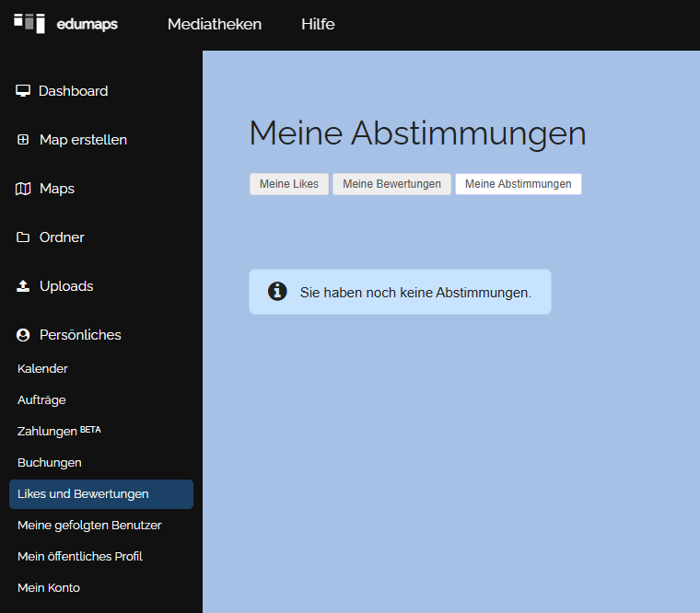
Task: Click the Maps folded-map icon
Action: (x=23, y=189)
